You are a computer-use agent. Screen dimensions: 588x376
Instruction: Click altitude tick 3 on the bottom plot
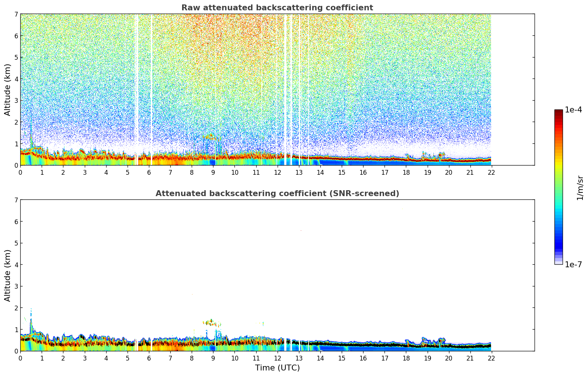pos(16,286)
